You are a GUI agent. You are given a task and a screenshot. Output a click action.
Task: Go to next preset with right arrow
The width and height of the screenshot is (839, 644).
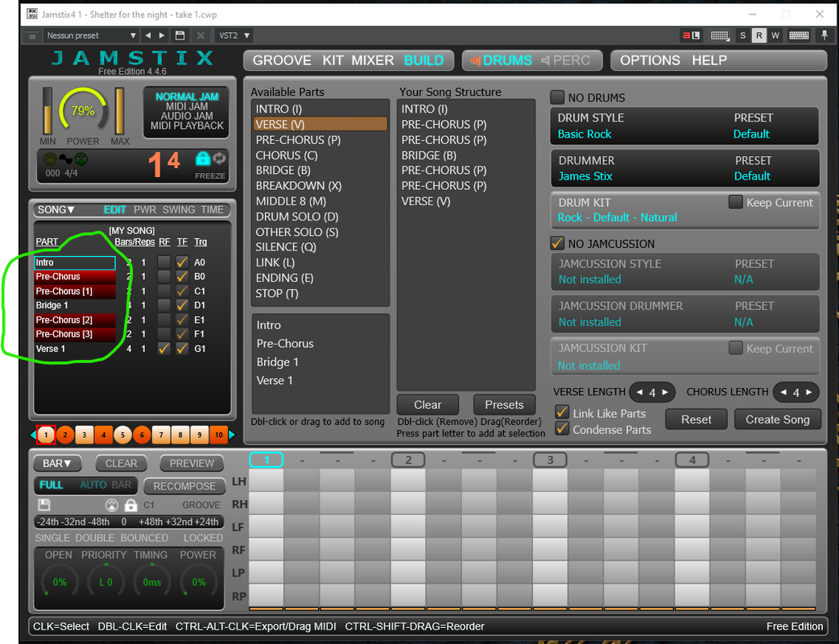pyautogui.click(x=162, y=35)
